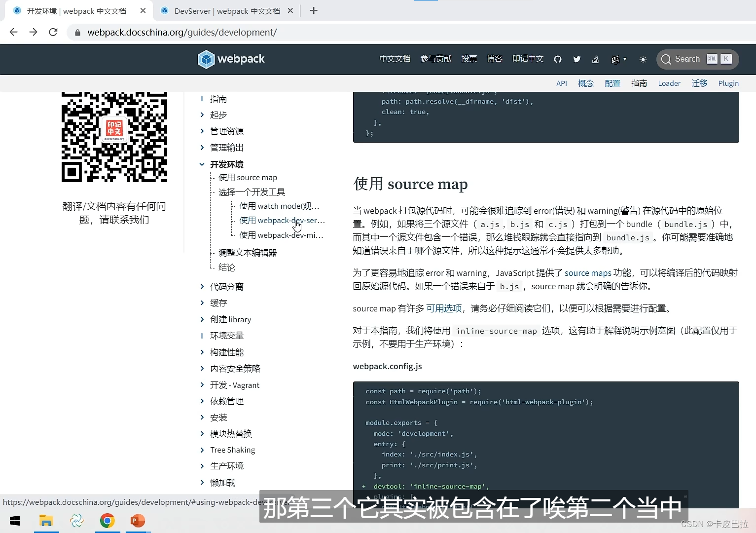Expand the 模块热替换 sidebar chevron
The image size is (756, 533).
tap(202, 434)
